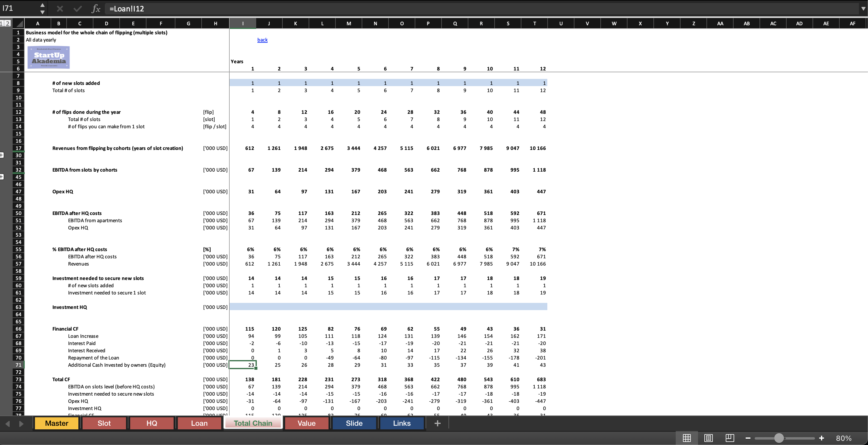Select column T header
The image size is (868, 445).
(534, 23)
